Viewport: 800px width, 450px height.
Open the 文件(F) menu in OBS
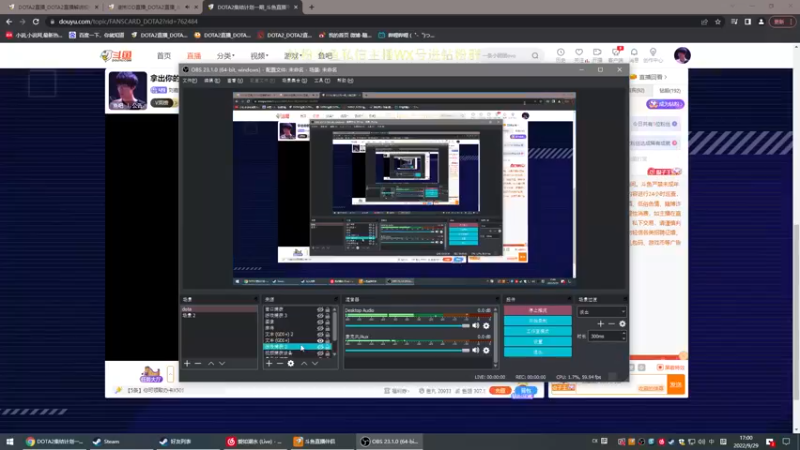click(x=190, y=81)
